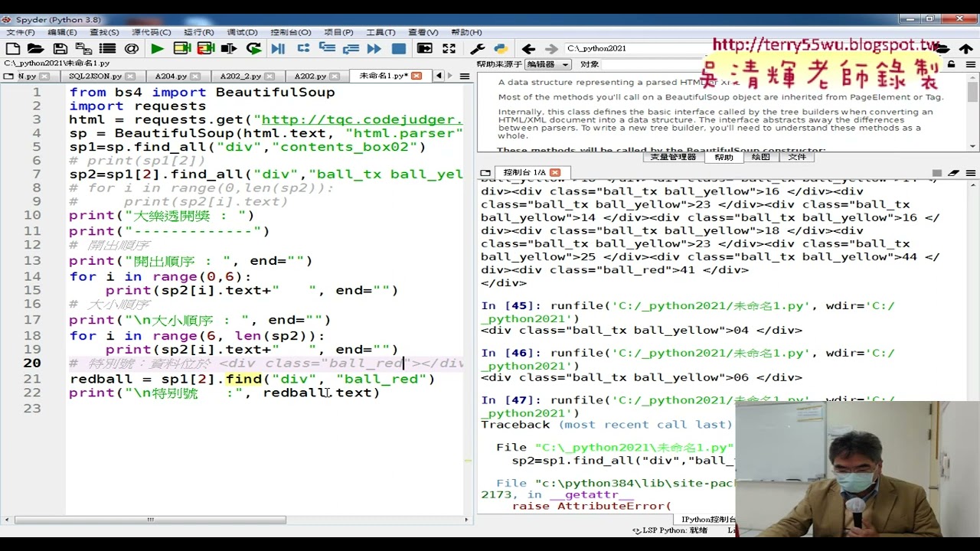The width and height of the screenshot is (980, 551).
Task: Expand the 帮助来源于 编辑器 dropdown
Action: (x=547, y=64)
